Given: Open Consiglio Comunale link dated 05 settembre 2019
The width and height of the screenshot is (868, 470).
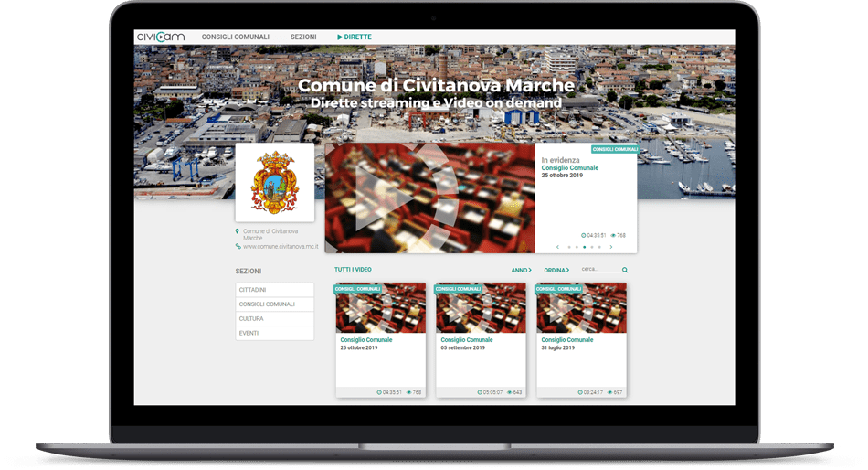Looking at the screenshot, I should click(467, 340).
